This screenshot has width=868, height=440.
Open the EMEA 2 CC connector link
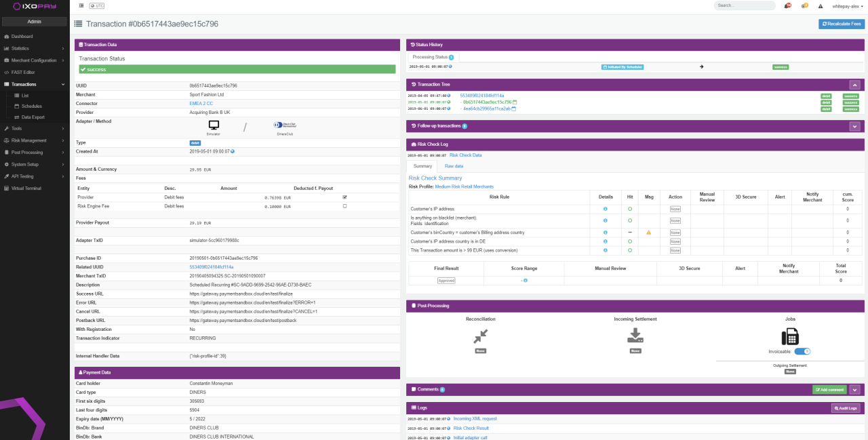pos(201,103)
